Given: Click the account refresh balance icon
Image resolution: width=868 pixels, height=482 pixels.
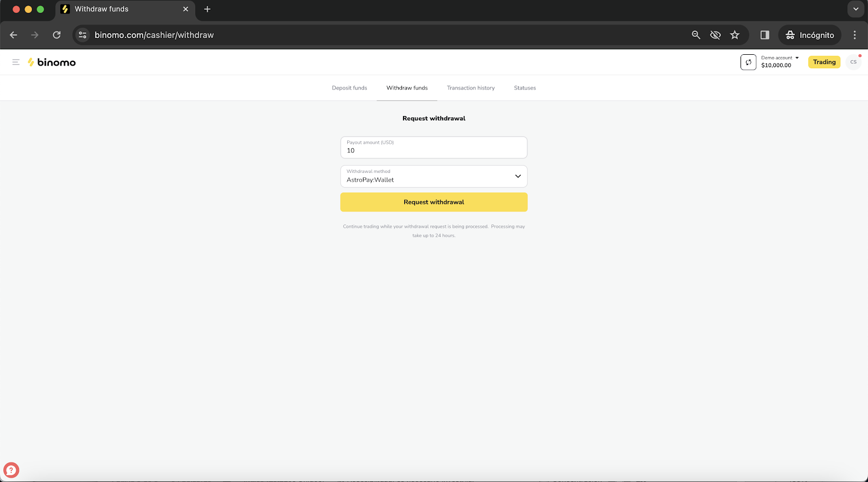Looking at the screenshot, I should coord(748,62).
